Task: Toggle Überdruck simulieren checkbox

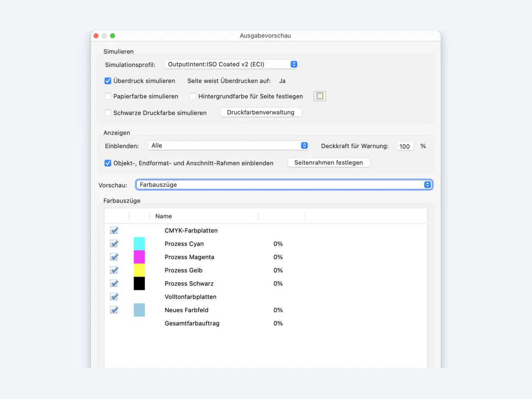Action: coord(108,81)
